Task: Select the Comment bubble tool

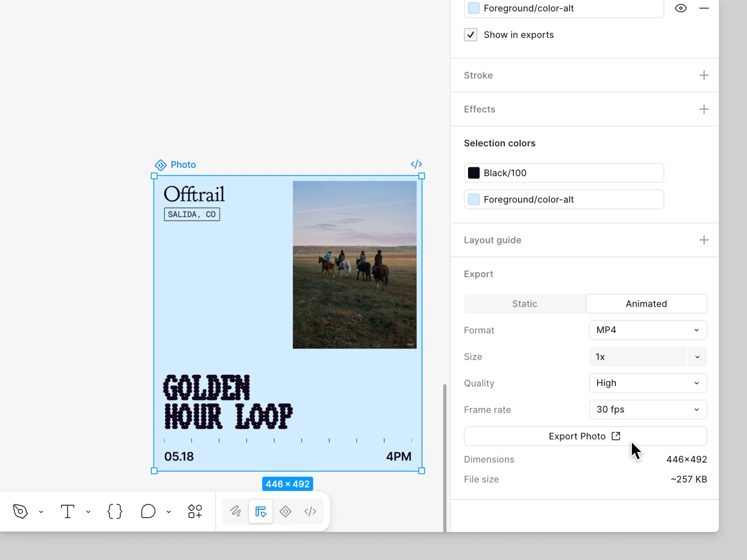Action: coord(148,511)
